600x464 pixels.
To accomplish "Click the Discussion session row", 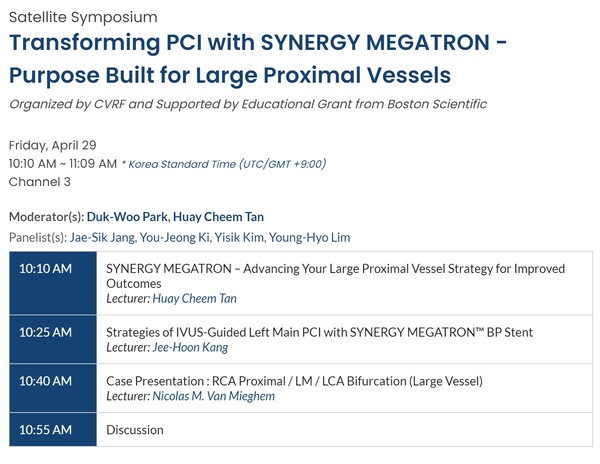I will (135, 430).
